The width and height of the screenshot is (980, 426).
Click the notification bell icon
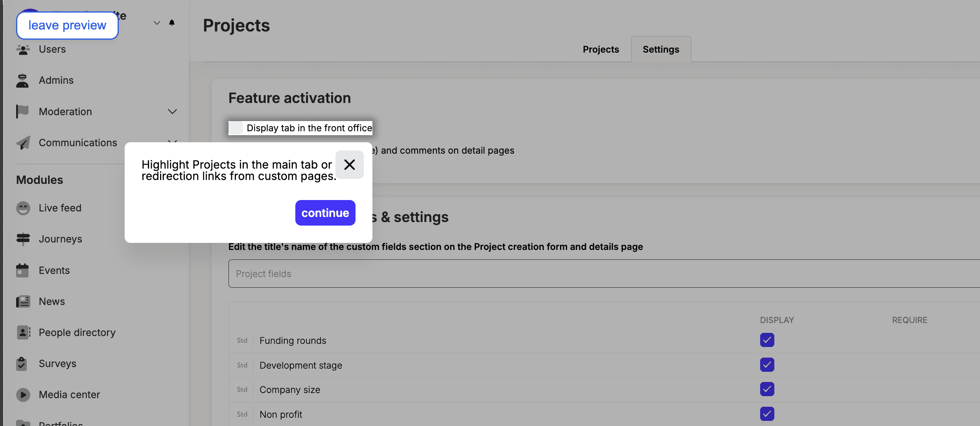pos(172,23)
